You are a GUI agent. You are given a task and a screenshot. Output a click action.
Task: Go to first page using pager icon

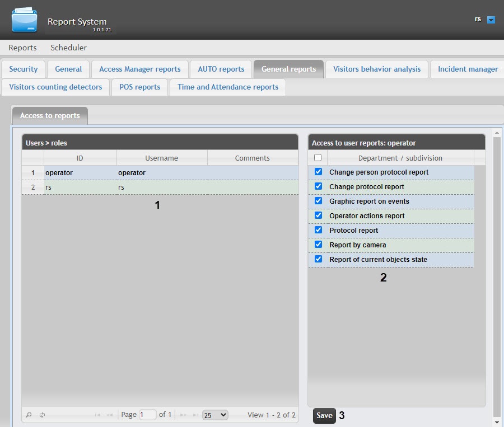[x=98, y=415]
